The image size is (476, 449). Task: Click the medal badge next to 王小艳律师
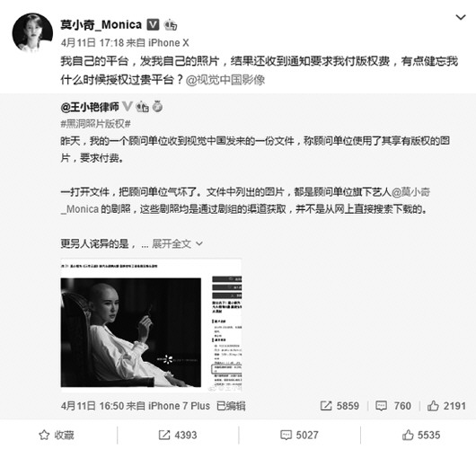(157, 107)
